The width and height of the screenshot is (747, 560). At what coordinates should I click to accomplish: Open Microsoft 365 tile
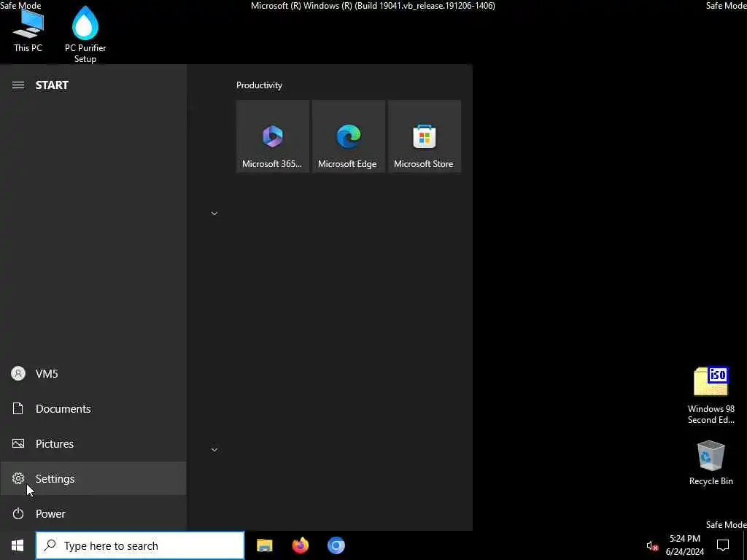pyautogui.click(x=273, y=136)
